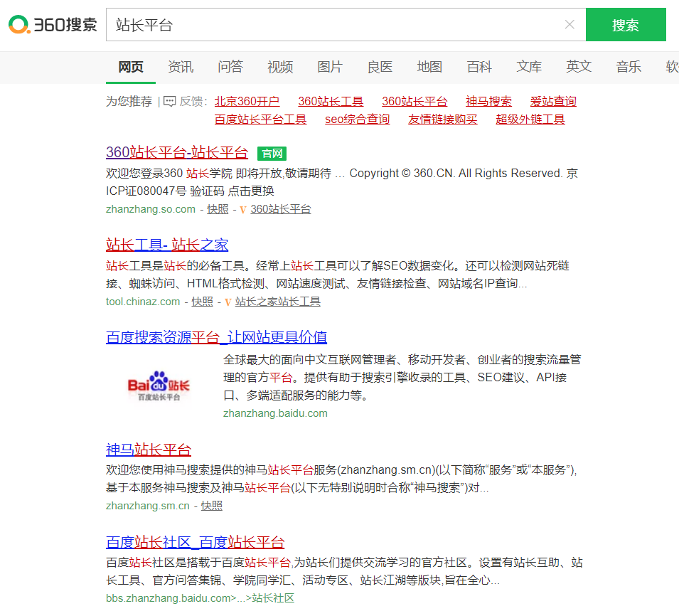
Task: Open result 神马站长平台
Action: pos(149,450)
